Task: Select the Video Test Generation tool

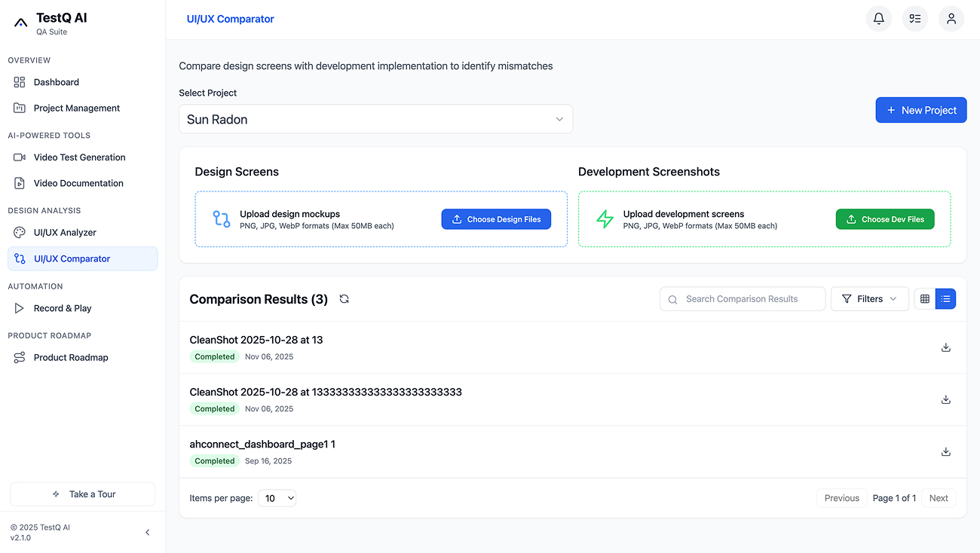Action: pos(79,157)
